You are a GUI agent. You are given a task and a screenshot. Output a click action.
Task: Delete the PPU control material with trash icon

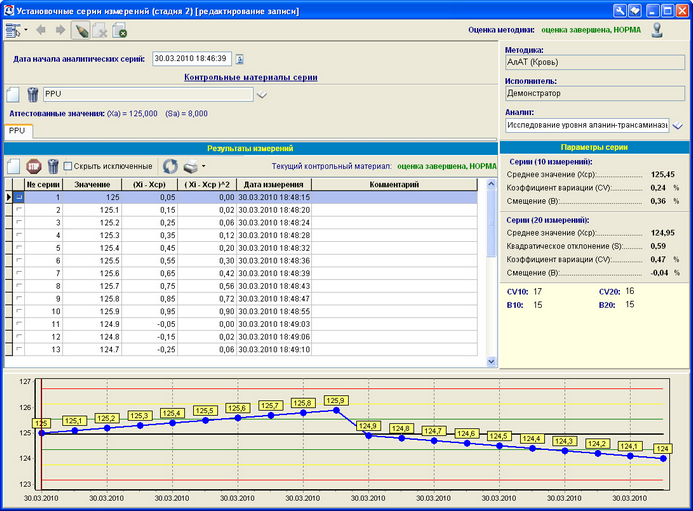(32, 95)
